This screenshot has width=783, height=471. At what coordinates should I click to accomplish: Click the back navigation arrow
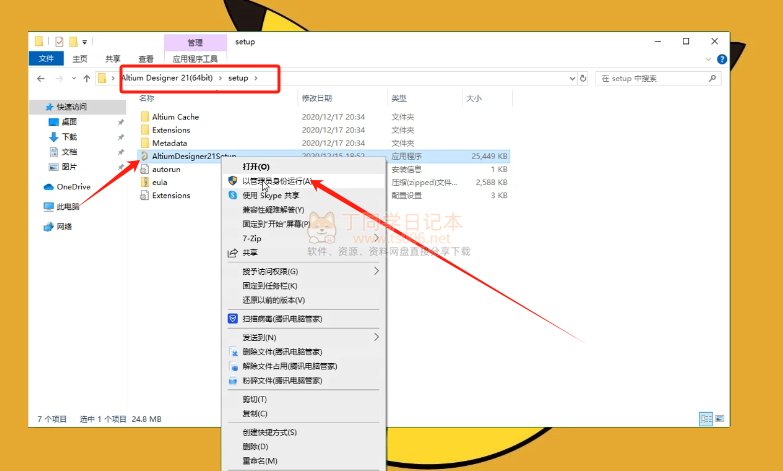41,78
